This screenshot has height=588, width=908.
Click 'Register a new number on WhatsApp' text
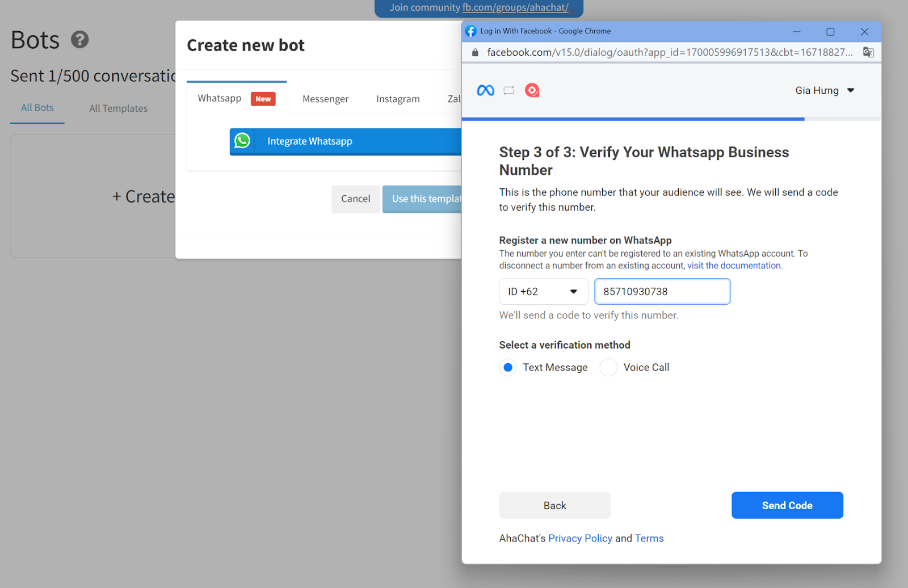pos(585,240)
